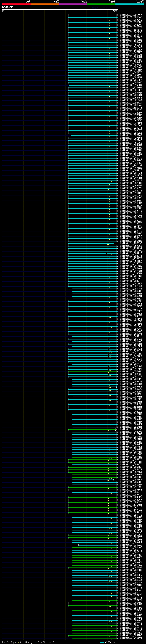Screen dimensions: 146x644
Task: Click the UniRef100_A5BIE7 label
Action: [x=131, y=261]
